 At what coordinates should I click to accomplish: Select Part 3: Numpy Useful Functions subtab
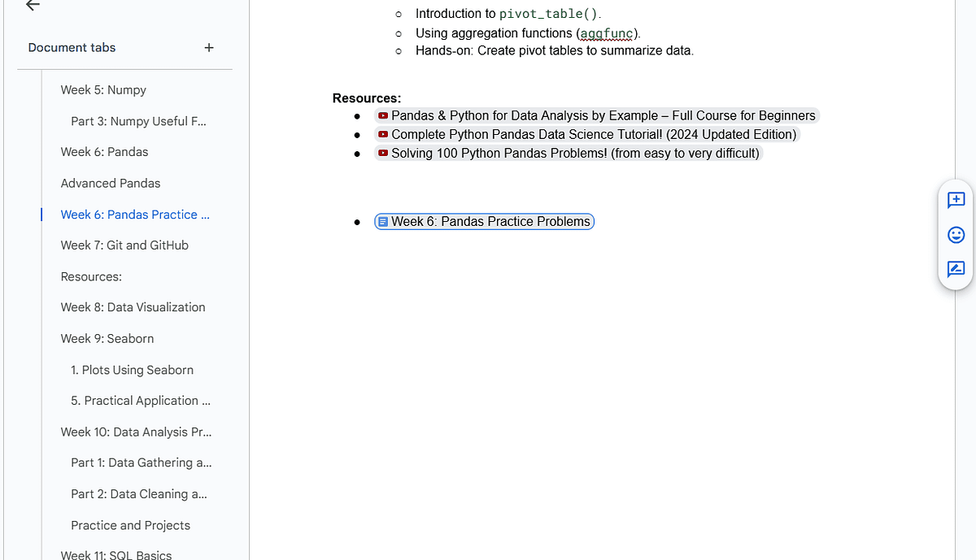coord(138,120)
